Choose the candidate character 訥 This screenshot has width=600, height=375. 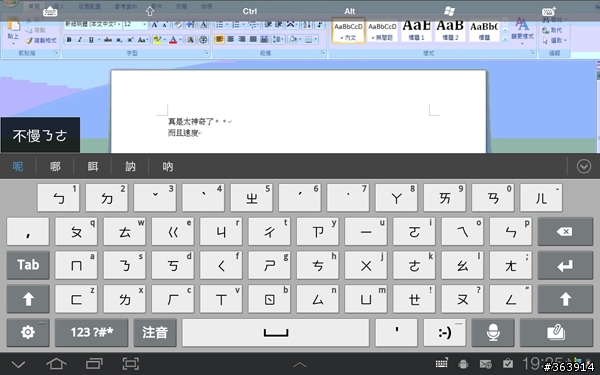click(x=130, y=166)
